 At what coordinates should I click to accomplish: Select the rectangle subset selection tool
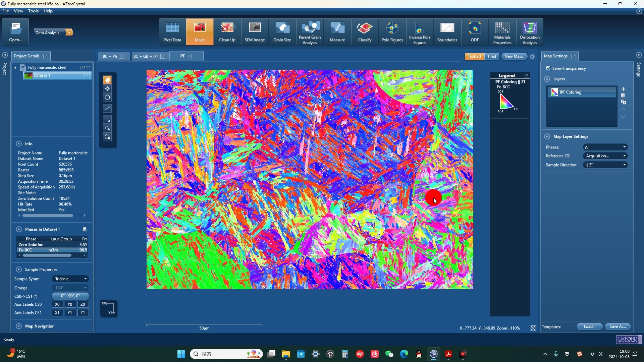pos(107,119)
